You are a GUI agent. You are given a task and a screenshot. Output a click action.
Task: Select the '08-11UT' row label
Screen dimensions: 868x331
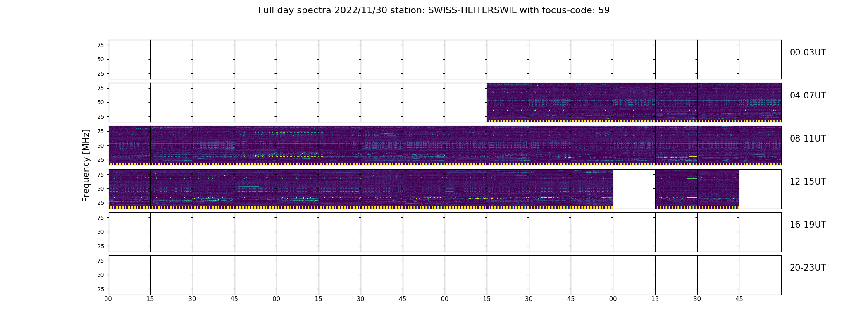[808, 139]
